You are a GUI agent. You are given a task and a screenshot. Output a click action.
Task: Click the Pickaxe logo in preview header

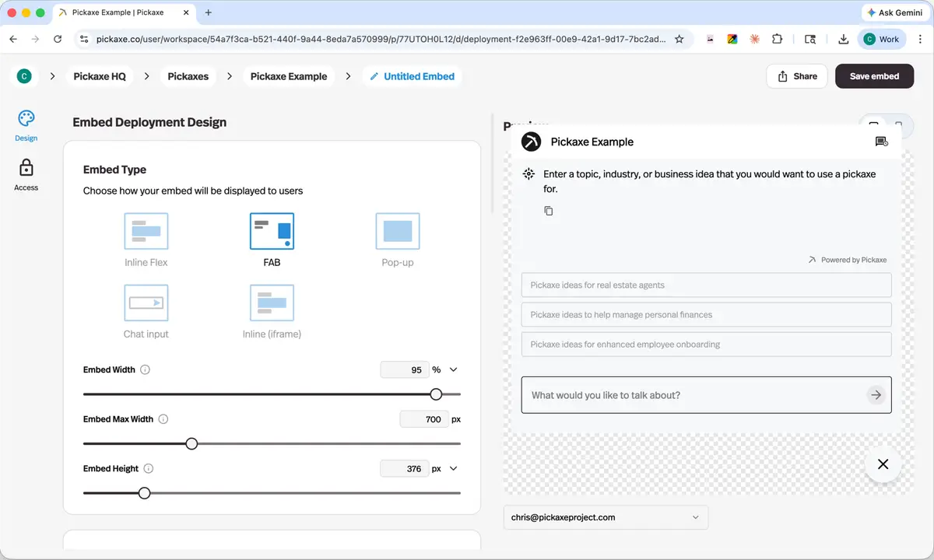531,142
